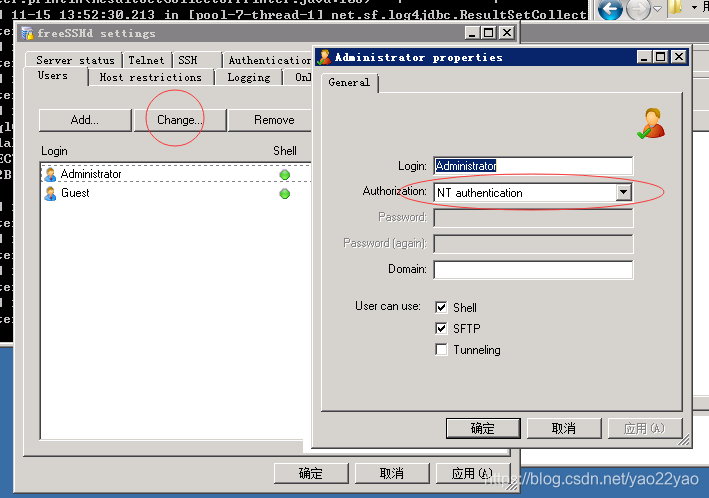This screenshot has width=709, height=498.
Task: Click green shell status dot for Guest
Action: point(284,194)
